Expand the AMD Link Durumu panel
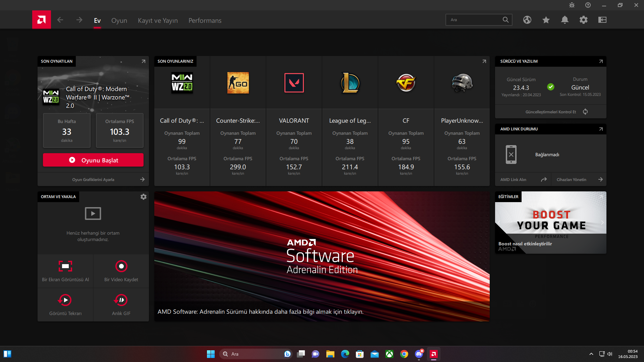Image resolution: width=644 pixels, height=362 pixels. [x=601, y=129]
